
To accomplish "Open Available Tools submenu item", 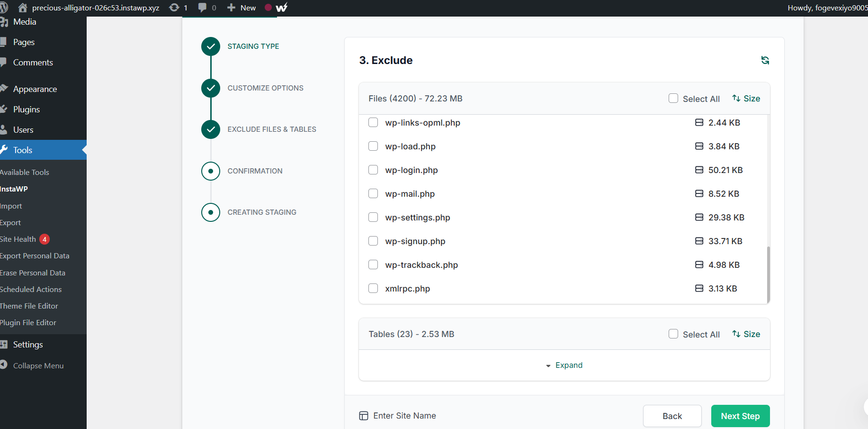I will point(25,173).
